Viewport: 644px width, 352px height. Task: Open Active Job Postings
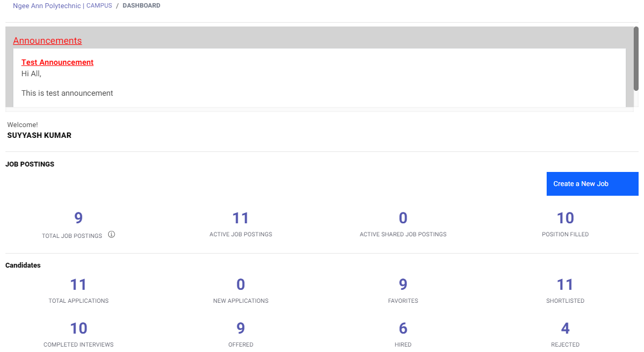tap(241, 217)
